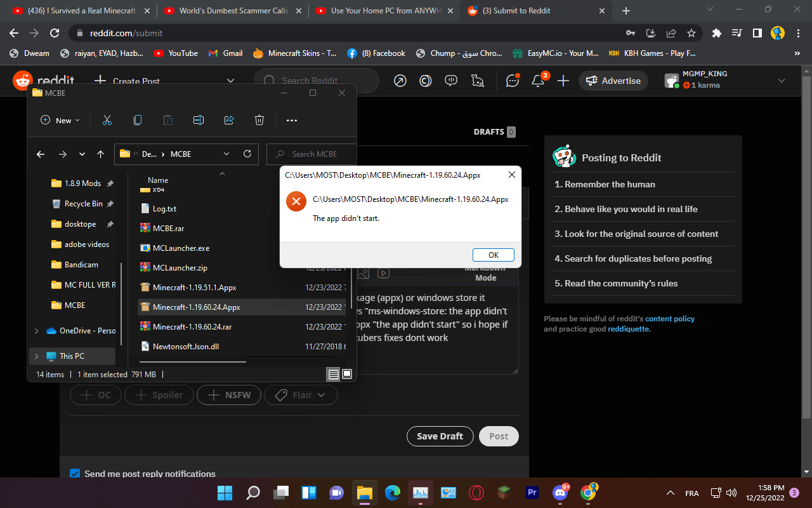Open the Gmail bookmark
This screenshot has width=812, height=508.
tap(226, 53)
